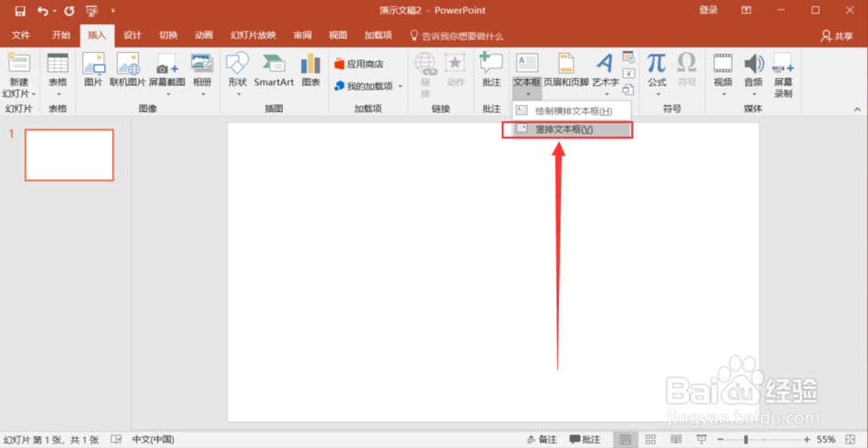Click the zoom slider handle
This screenshot has height=448, width=868.
coord(746,439)
